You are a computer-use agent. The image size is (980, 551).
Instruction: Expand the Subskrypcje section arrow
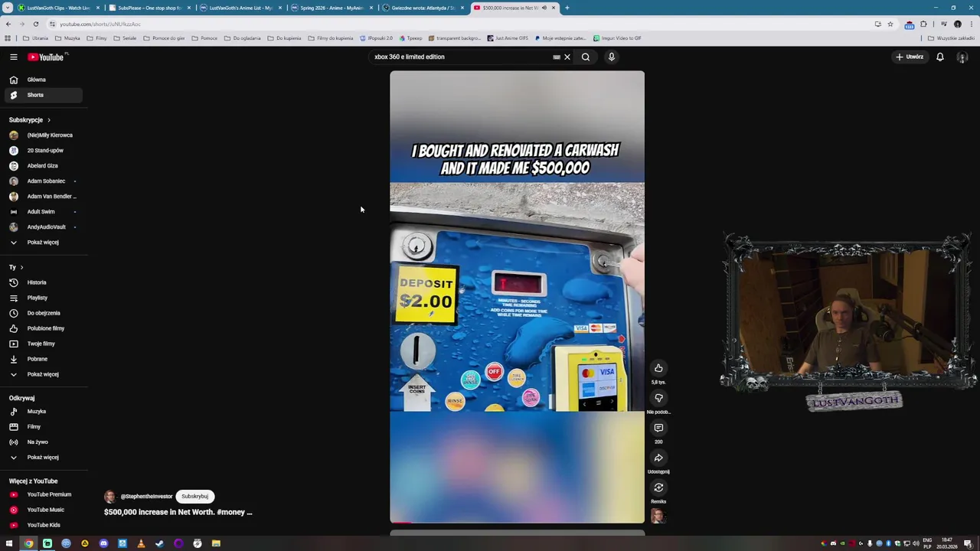(49, 120)
